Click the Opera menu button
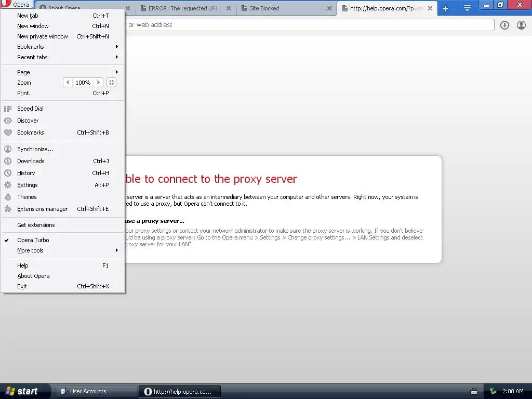The image size is (532, 399). click(x=16, y=4)
